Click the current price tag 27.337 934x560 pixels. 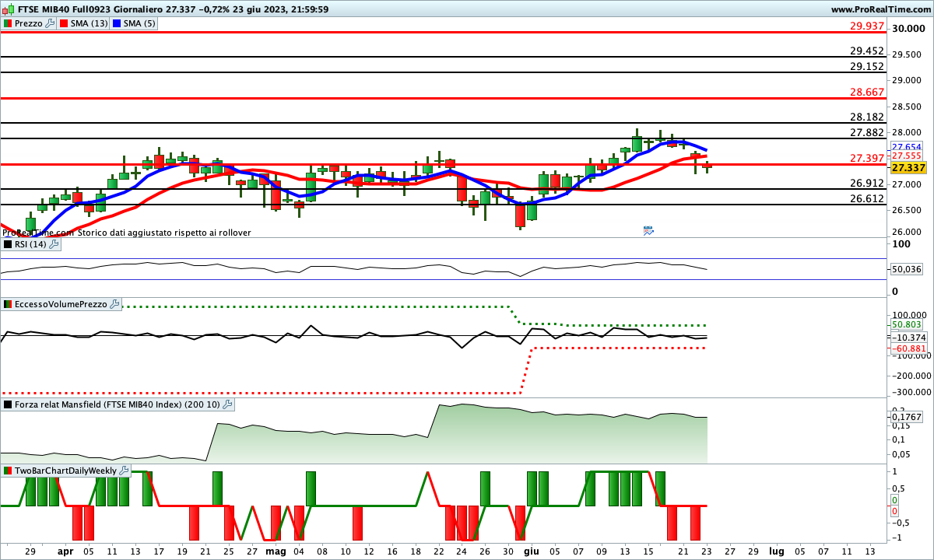(908, 168)
